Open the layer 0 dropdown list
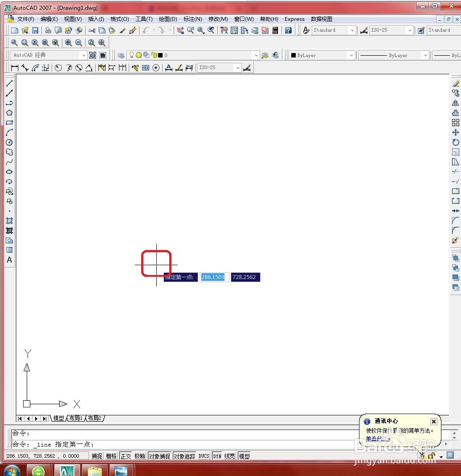The width and height of the screenshot is (461, 476). [x=256, y=55]
